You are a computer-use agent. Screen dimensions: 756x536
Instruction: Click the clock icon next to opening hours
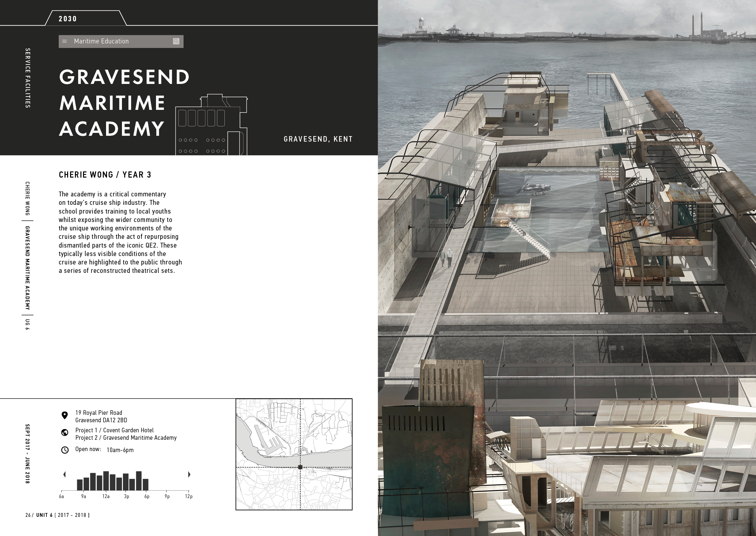[x=65, y=450]
